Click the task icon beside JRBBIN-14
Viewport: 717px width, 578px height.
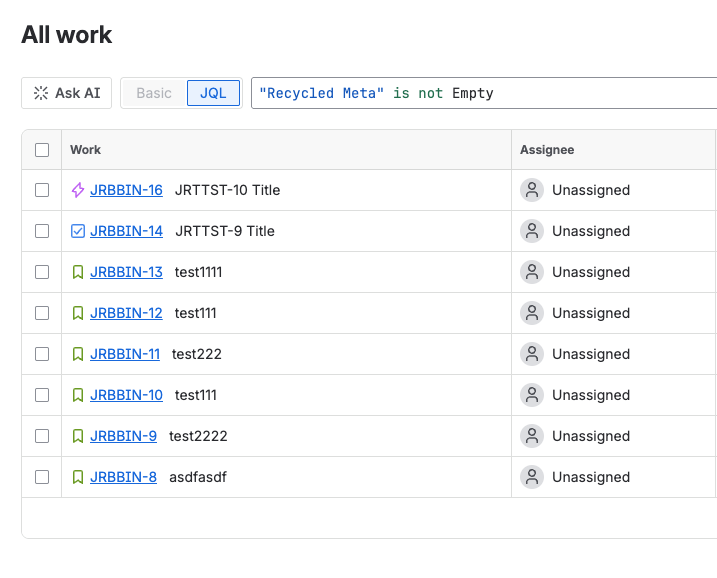[78, 231]
